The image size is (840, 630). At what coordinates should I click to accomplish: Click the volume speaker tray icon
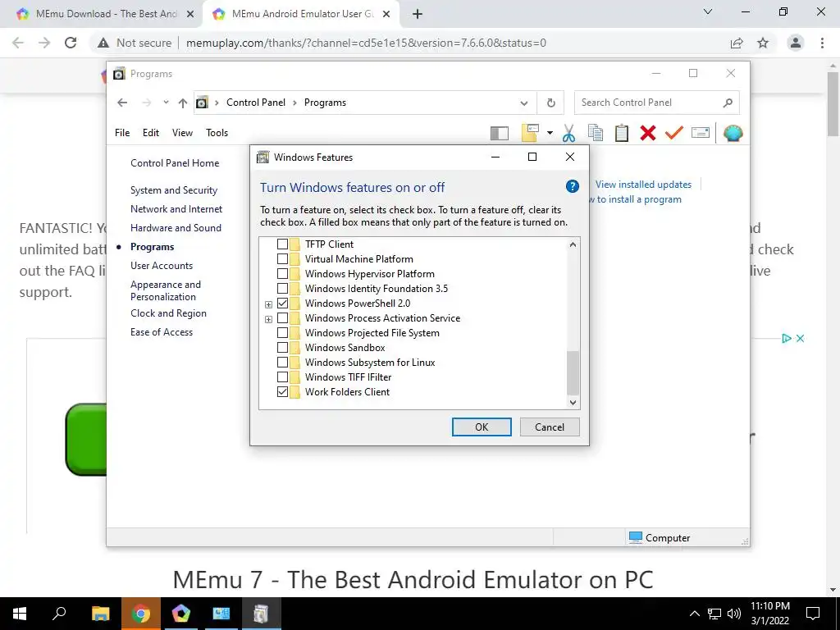coord(734,614)
